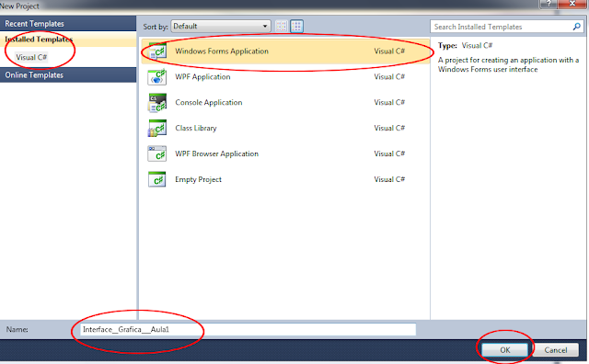Click the search magnifier icon

577,27
